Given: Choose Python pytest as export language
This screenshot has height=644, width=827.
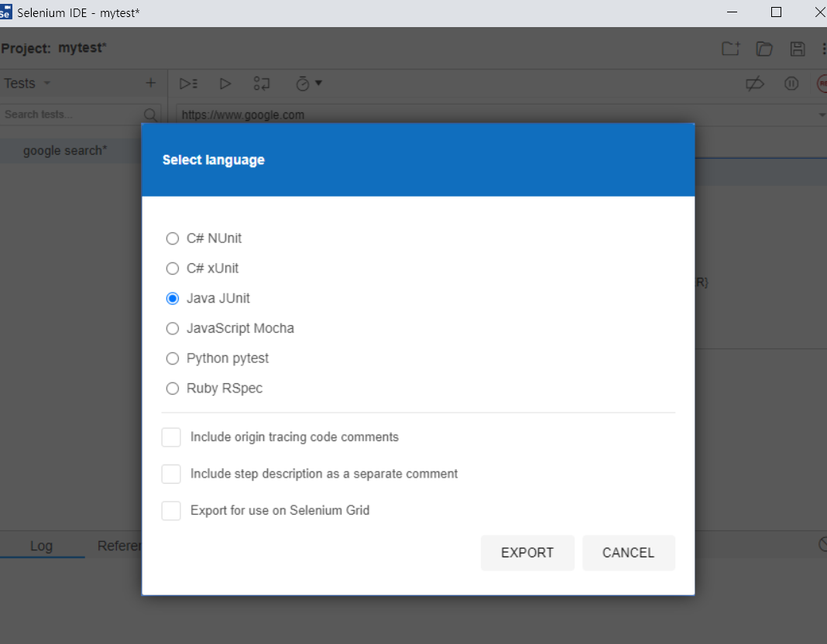Looking at the screenshot, I should click(x=172, y=359).
